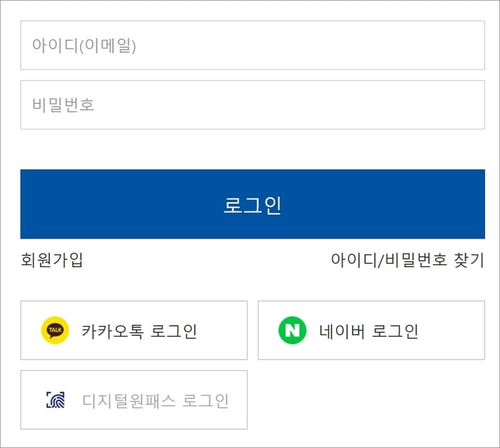The image size is (500, 448).
Task: Click the 카카오톡 로그인 text label
Action: (139, 331)
